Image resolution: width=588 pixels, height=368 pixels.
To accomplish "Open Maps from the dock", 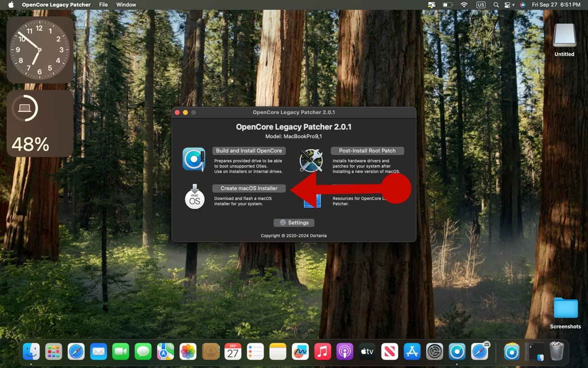I will click(x=166, y=351).
